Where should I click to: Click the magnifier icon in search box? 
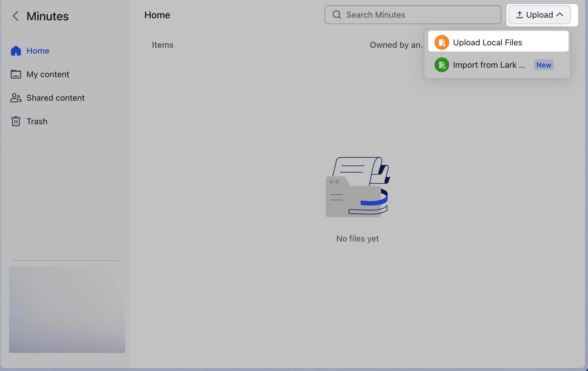[337, 15]
